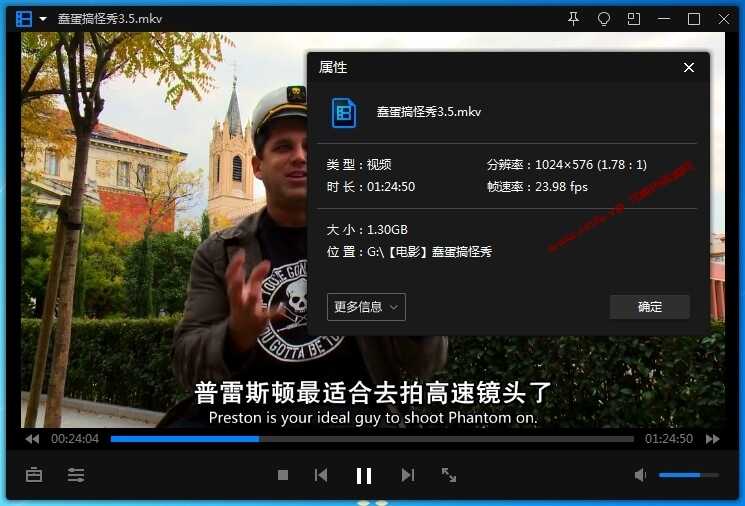The width and height of the screenshot is (745, 506).
Task: Click the 位置 file path text
Action: click(409, 252)
